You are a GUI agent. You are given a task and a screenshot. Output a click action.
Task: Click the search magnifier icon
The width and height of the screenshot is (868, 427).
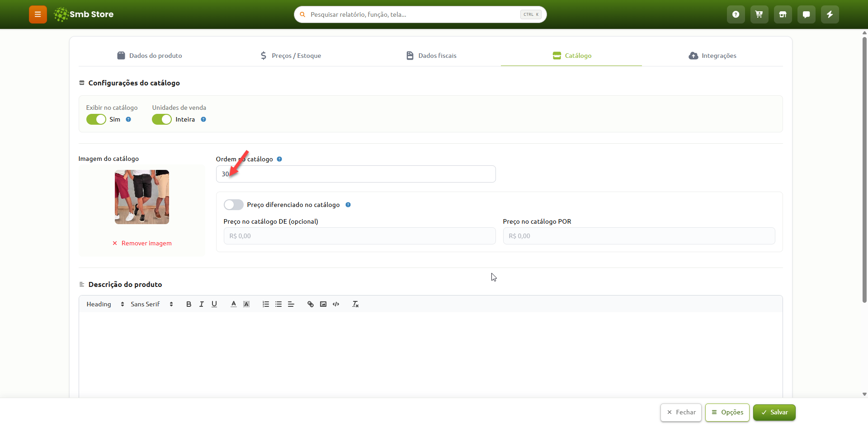point(302,14)
